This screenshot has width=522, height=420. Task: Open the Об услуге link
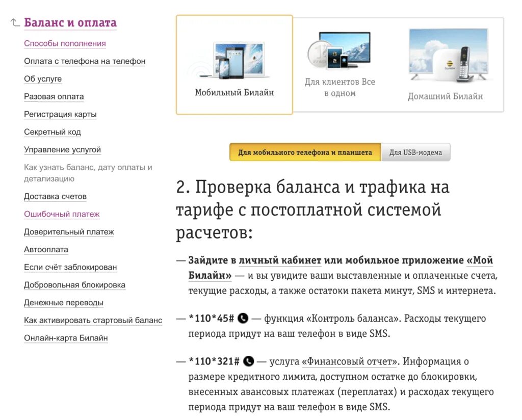pos(43,79)
